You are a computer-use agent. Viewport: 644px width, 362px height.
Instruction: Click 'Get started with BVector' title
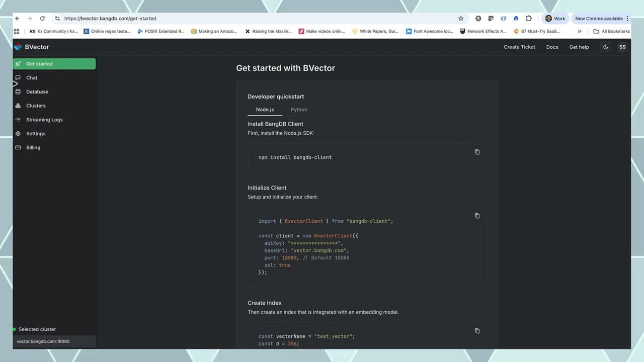pyautogui.click(x=285, y=68)
